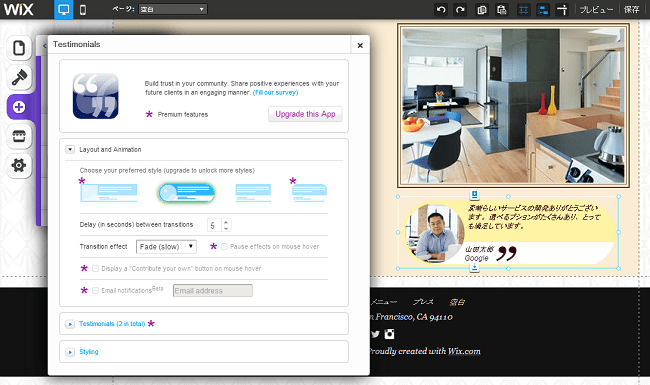Toggle the snap-to-objects toolbar icon
This screenshot has height=385, width=650.
pos(543,10)
